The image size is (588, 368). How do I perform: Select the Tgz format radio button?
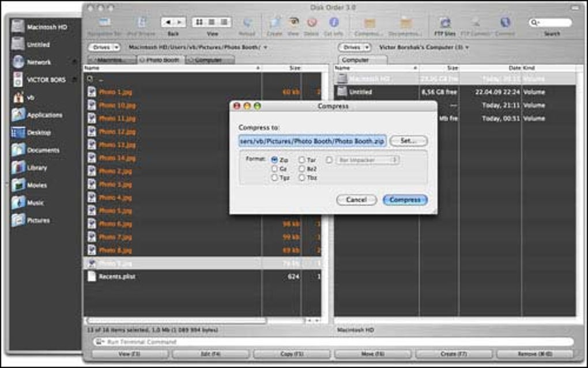pos(274,177)
